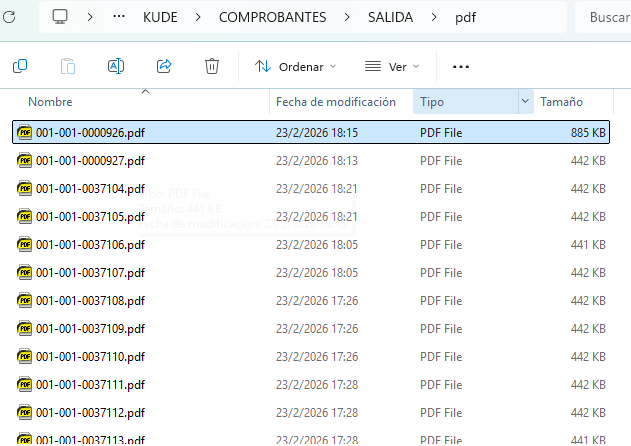Sort files by Tamaño column
The width and height of the screenshot is (631, 446).
pyautogui.click(x=562, y=102)
